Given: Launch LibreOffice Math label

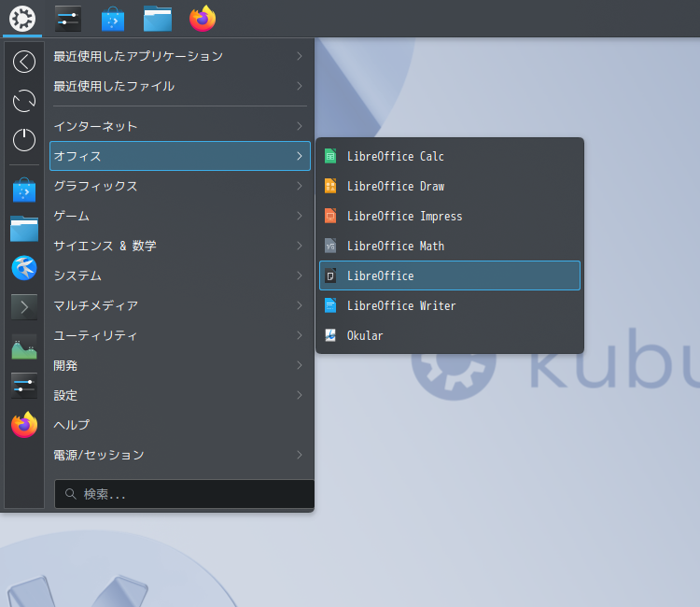Looking at the screenshot, I should [x=396, y=247].
